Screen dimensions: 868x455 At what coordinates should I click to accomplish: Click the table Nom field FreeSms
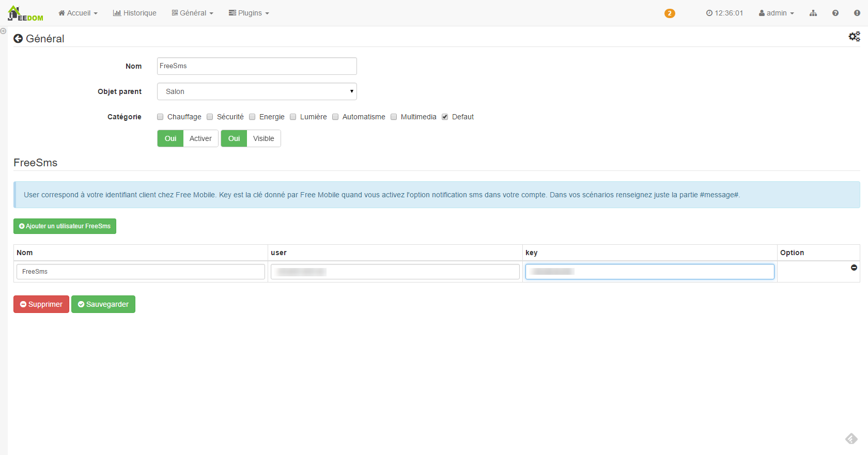(141, 272)
